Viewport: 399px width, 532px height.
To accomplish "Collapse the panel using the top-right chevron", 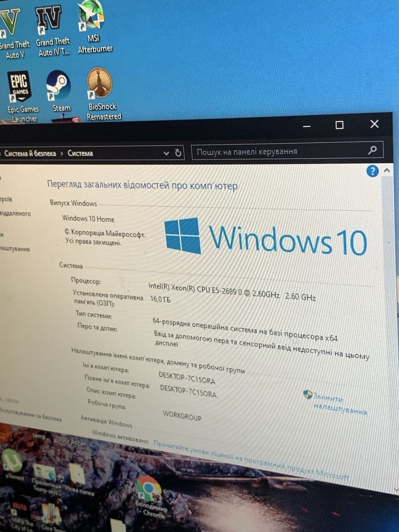I will pyautogui.click(x=386, y=171).
